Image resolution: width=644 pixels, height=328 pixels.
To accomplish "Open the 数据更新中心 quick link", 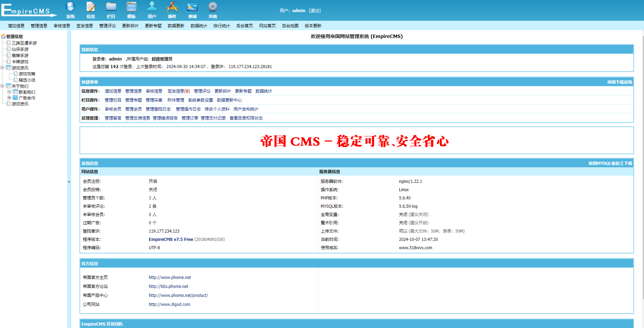I will coord(229,100).
